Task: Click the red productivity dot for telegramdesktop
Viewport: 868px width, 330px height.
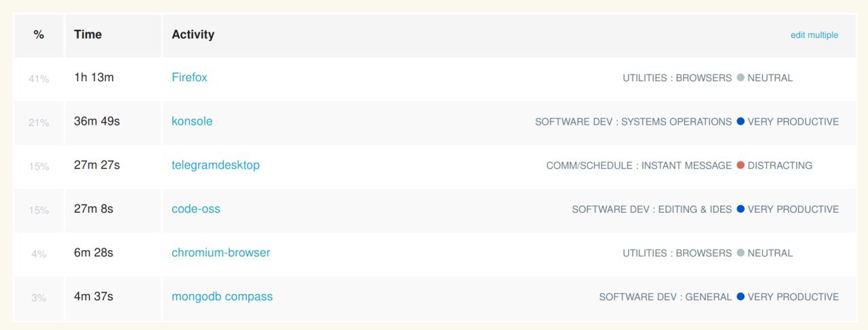Action: coord(741,165)
